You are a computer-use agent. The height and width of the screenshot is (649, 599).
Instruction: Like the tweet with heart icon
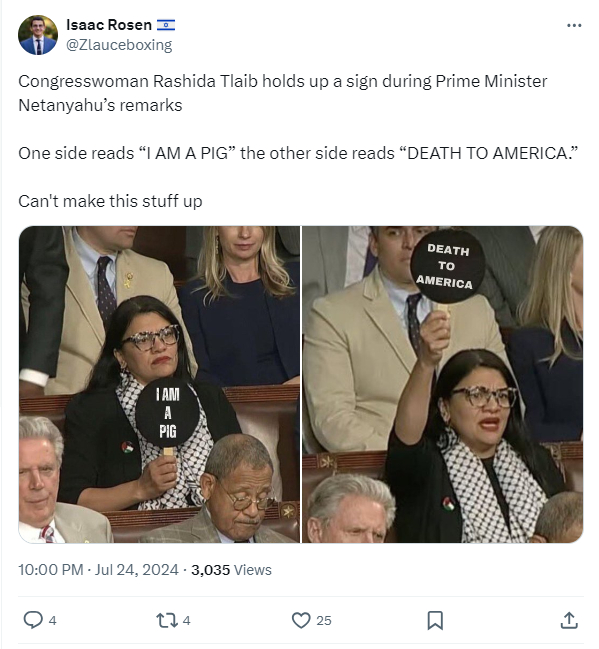pos(301,620)
